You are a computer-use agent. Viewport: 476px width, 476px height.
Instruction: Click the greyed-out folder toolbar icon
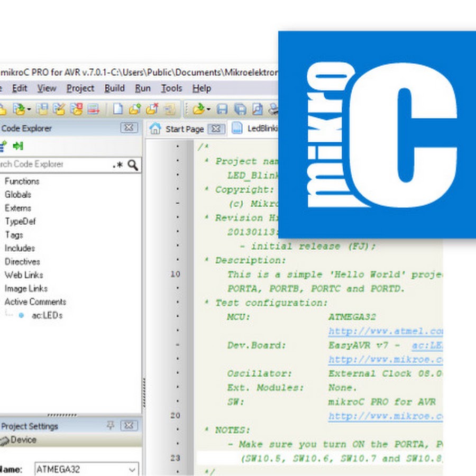169,109
